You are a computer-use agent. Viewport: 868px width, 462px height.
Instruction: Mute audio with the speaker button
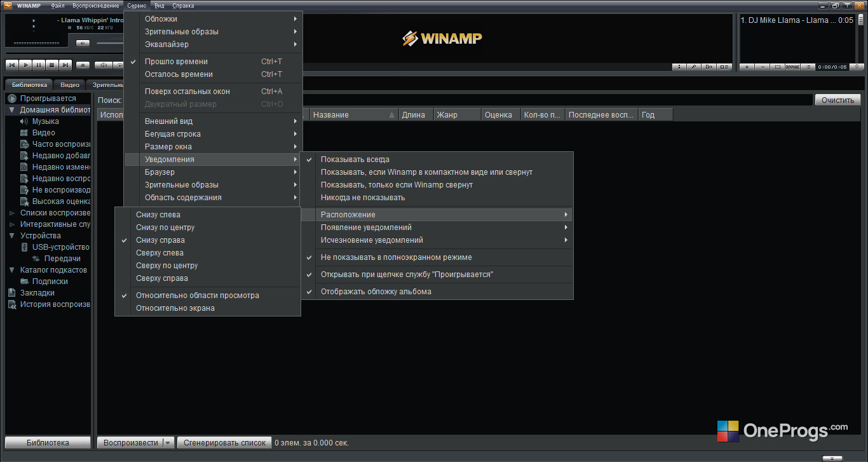coord(83,43)
